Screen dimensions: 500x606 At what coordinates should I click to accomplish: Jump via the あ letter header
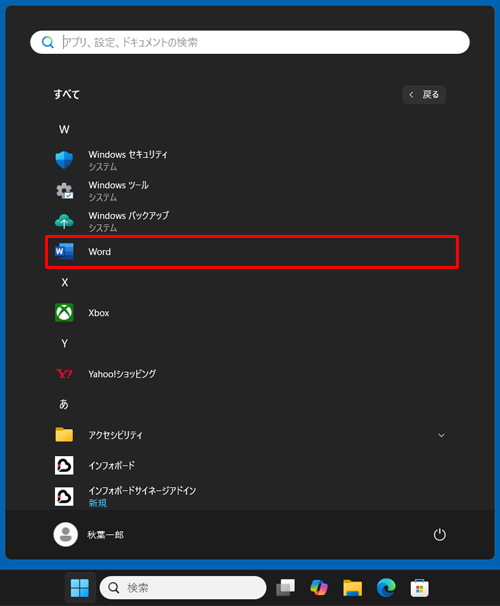(64, 404)
